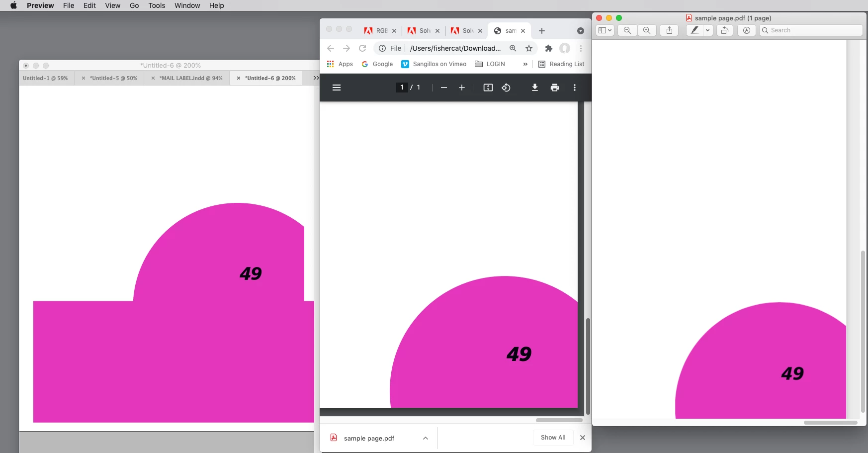Open the File menu in menu bar
The height and width of the screenshot is (453, 868).
click(x=69, y=5)
